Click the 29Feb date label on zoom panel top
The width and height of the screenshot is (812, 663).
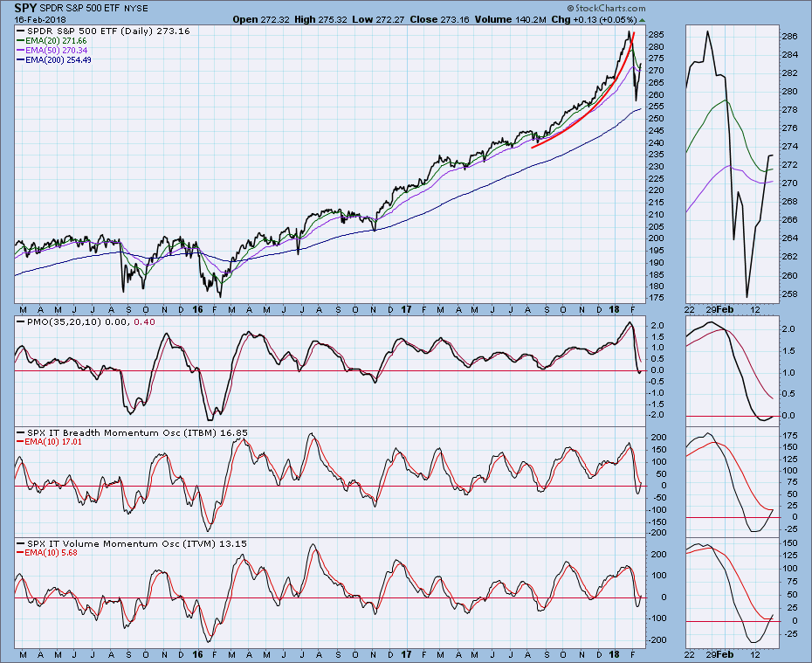(x=719, y=309)
